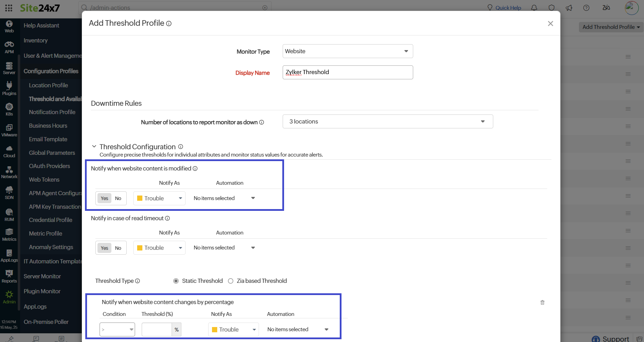Open the user profile avatar
Screen dimensions: 644x342
coord(631,8)
